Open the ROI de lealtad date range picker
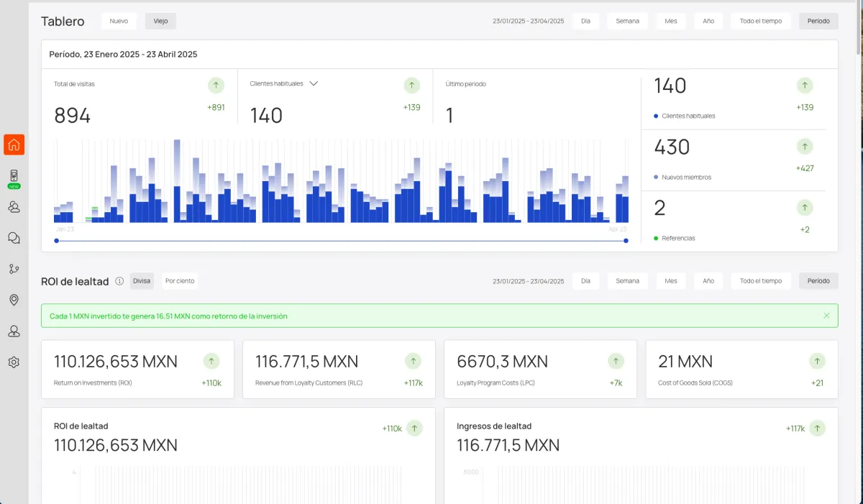Screen dimensions: 863x504 pyautogui.click(x=528, y=281)
